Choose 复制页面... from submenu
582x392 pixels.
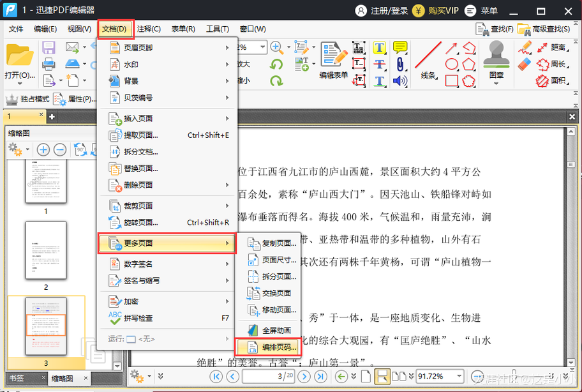(268, 243)
